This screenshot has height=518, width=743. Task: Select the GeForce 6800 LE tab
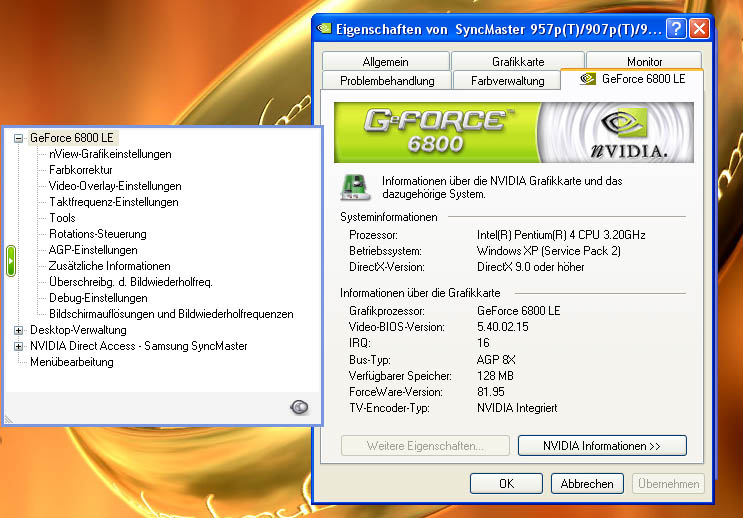(632, 79)
